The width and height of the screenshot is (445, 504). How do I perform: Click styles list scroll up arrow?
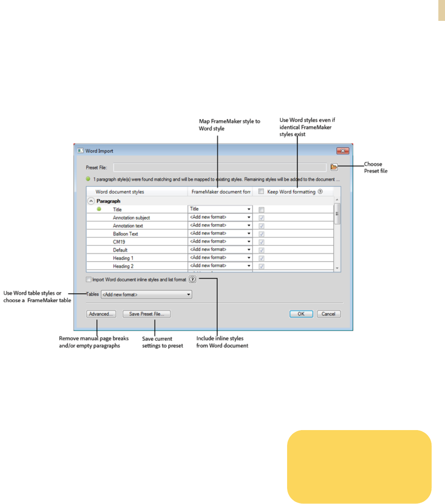pyautogui.click(x=337, y=200)
